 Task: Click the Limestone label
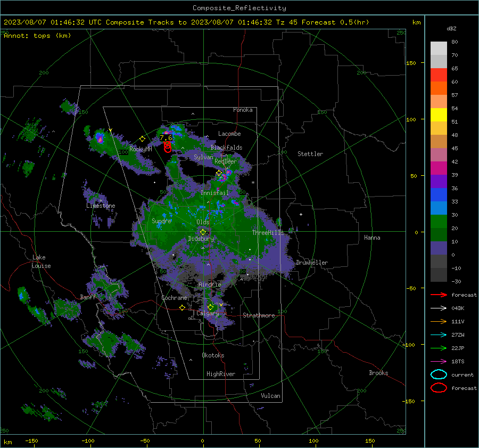101,206
